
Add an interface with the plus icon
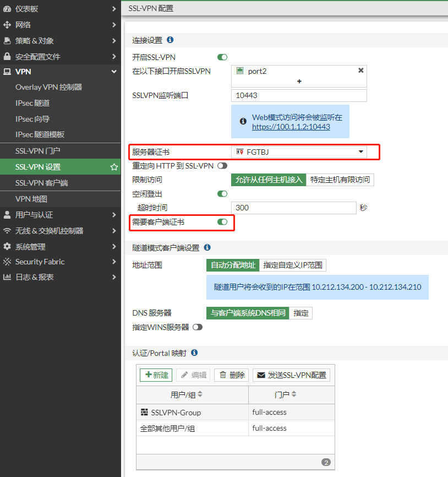[x=299, y=81]
